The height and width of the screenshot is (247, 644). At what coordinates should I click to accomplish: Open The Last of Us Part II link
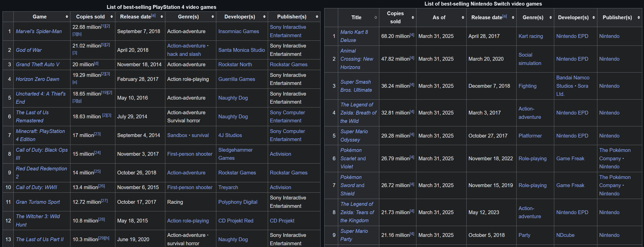coord(40,239)
